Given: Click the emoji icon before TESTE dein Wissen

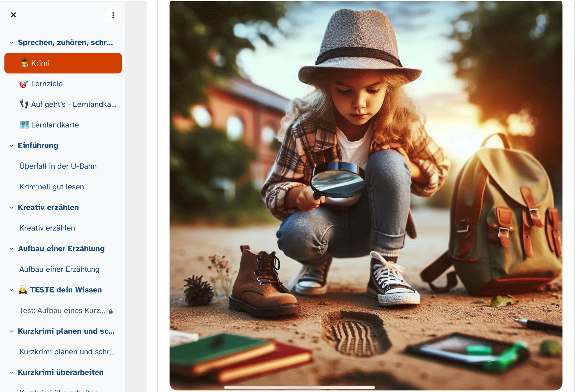Looking at the screenshot, I should click(x=23, y=290).
